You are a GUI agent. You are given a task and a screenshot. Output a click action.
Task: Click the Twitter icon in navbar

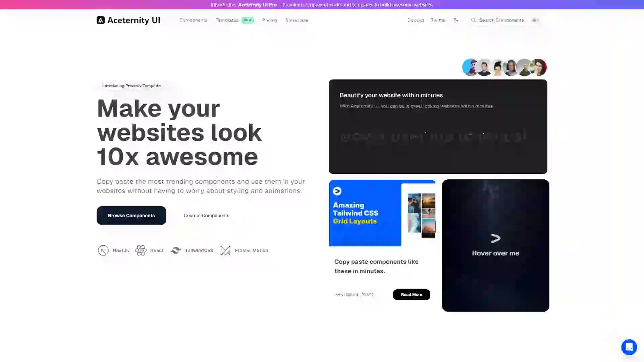pos(438,20)
